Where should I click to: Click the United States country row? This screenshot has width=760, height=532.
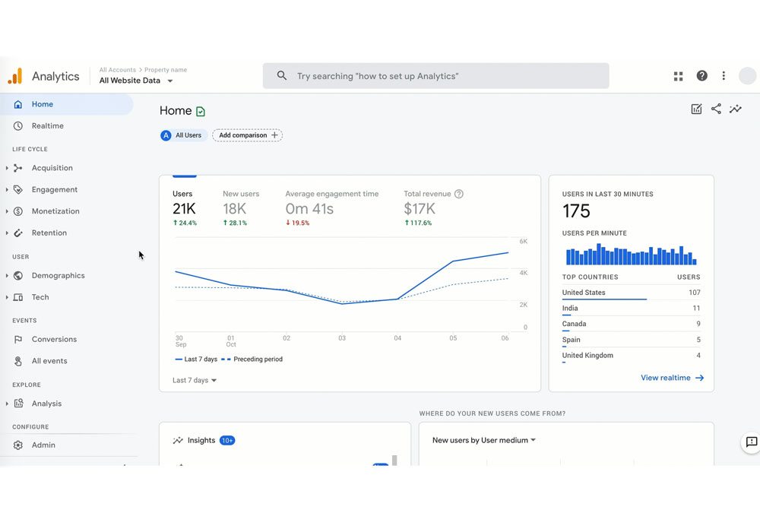coord(631,293)
